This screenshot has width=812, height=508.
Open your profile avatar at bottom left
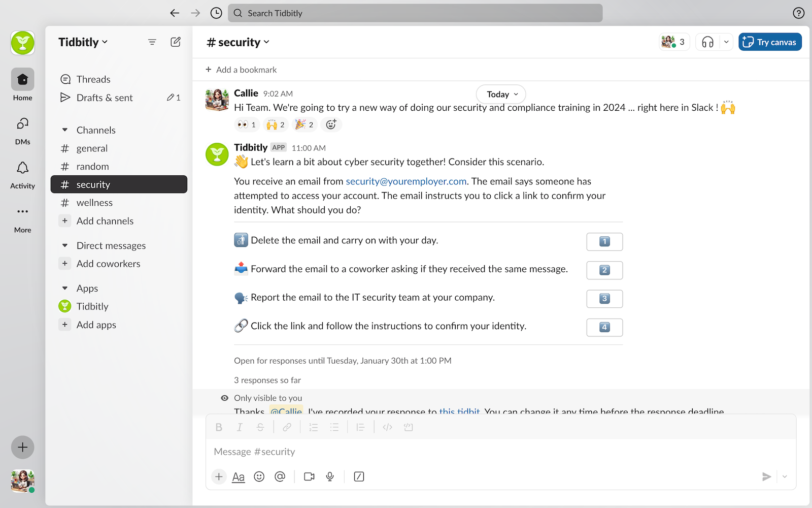(23, 481)
